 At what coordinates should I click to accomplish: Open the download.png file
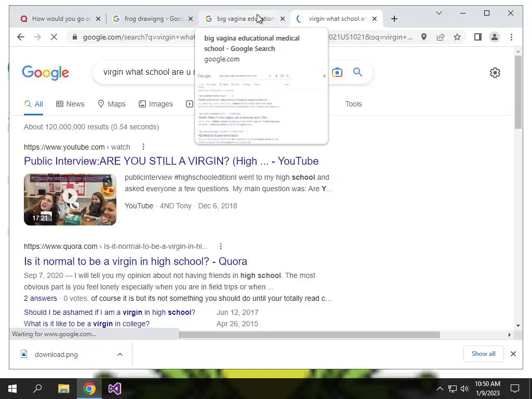pyautogui.click(x=56, y=354)
